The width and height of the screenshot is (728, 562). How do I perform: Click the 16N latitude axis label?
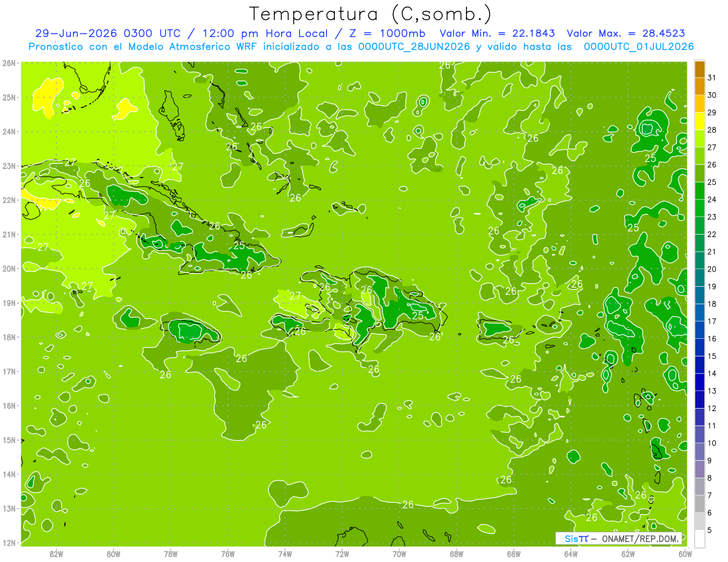tap(8, 406)
